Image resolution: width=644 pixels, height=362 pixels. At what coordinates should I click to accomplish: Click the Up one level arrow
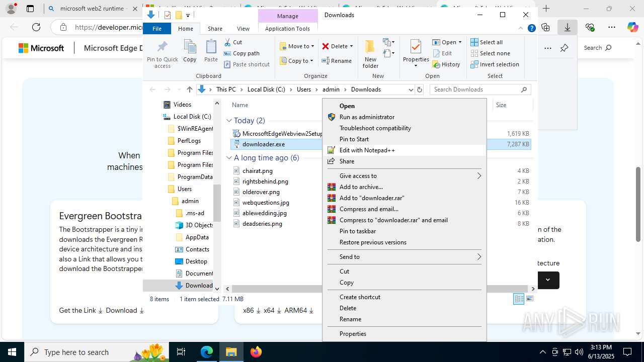pyautogui.click(x=189, y=89)
